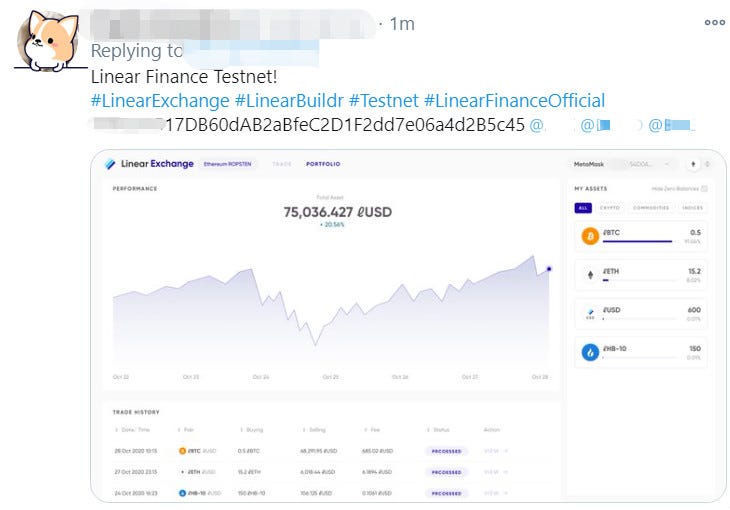Click the HB-10 asset icon

590,352
